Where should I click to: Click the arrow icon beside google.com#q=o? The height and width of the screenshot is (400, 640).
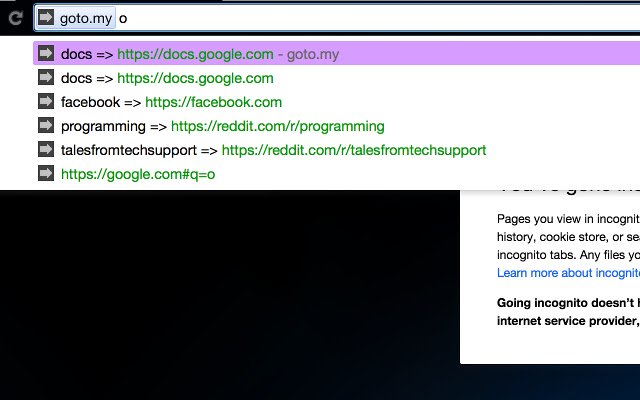46,173
